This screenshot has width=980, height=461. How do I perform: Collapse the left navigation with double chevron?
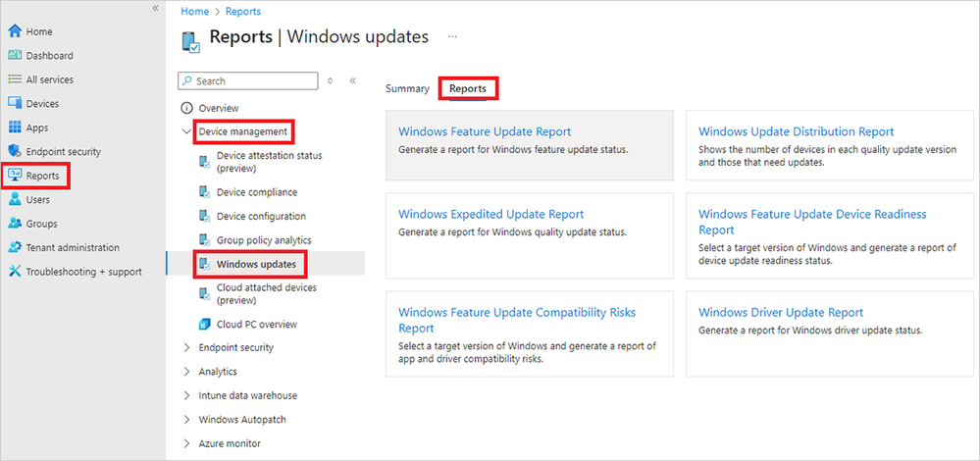tap(156, 8)
